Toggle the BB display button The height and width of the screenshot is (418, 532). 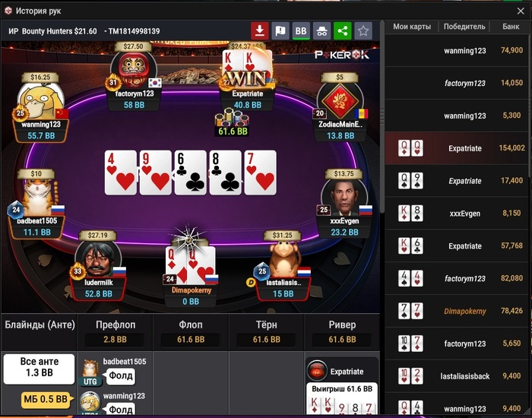tap(301, 31)
